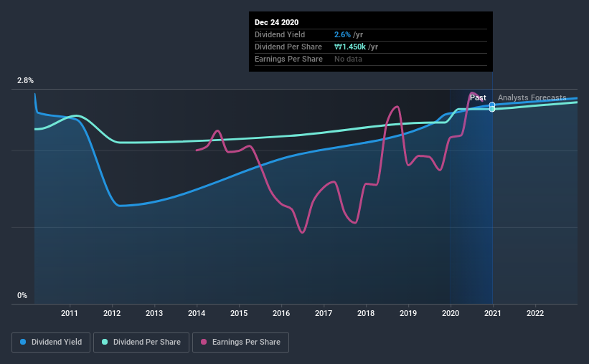
Task: Click the 2014 x-axis year label
Action: (x=197, y=313)
